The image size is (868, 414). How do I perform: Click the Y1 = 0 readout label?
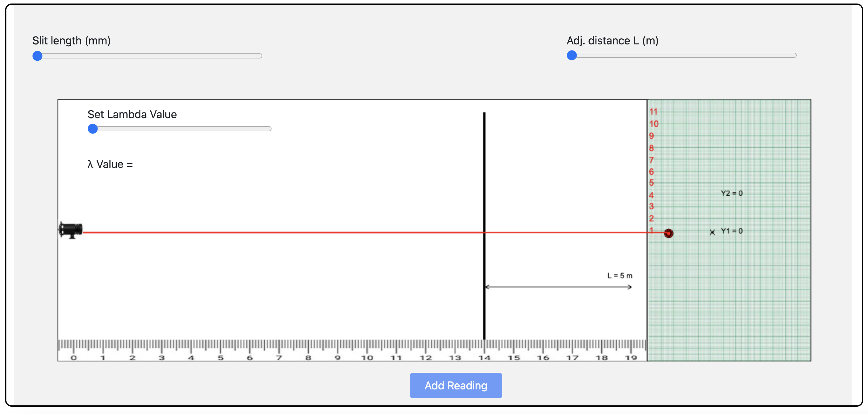click(x=731, y=231)
